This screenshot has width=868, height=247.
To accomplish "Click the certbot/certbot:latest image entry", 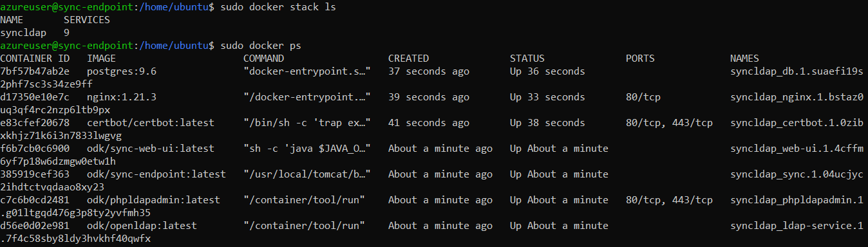I will click(151, 123).
